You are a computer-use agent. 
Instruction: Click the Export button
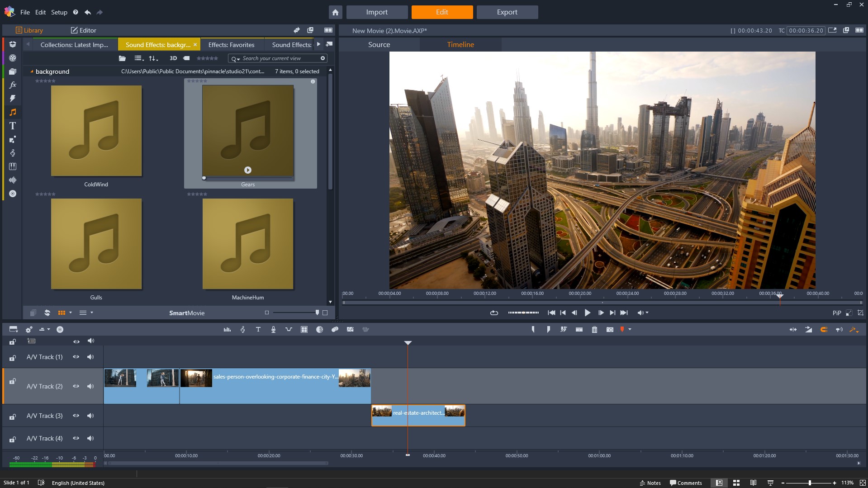pyautogui.click(x=507, y=12)
